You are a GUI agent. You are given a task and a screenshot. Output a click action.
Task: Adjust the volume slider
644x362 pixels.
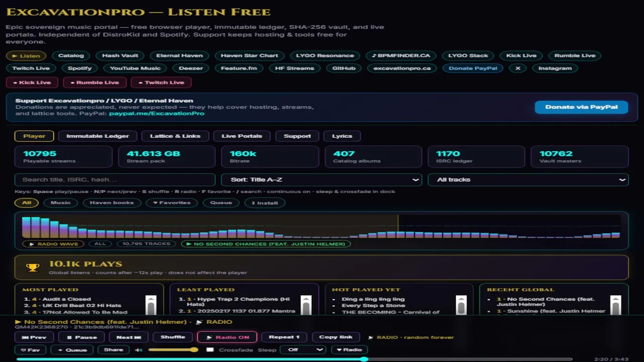(x=173, y=350)
